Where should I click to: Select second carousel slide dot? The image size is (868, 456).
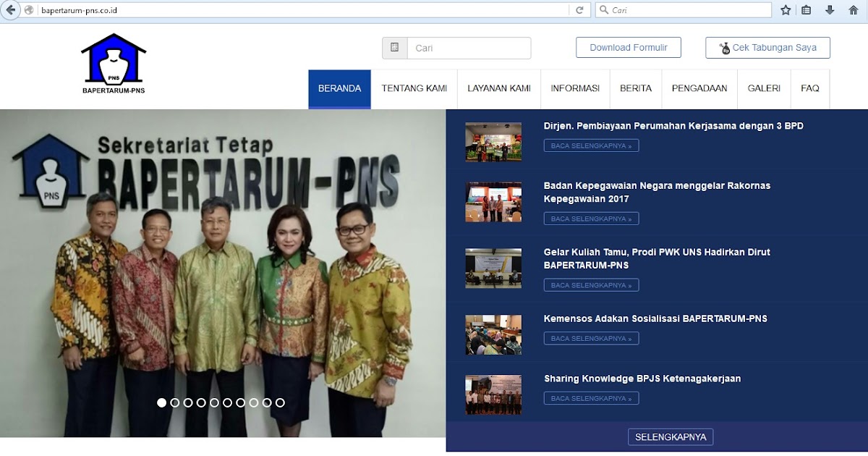pos(174,402)
